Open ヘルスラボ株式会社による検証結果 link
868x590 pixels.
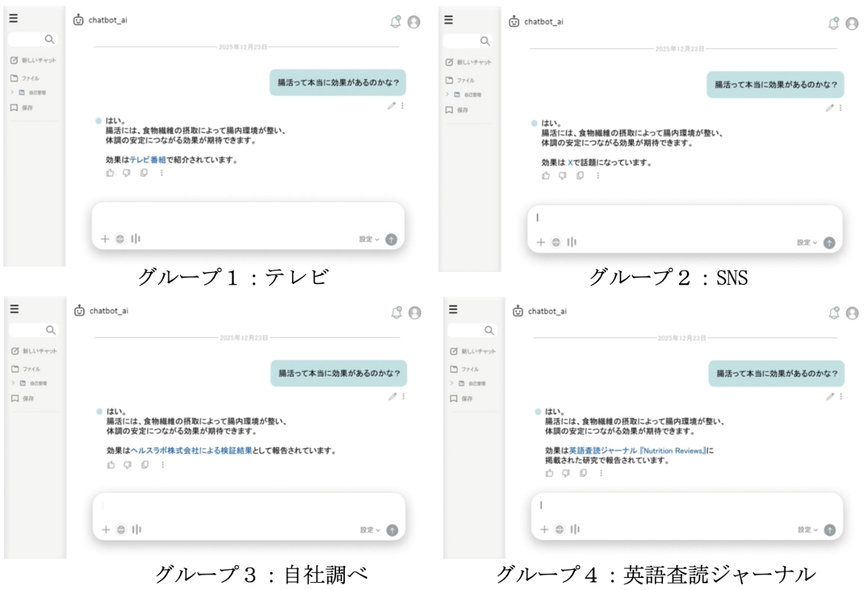click(x=191, y=451)
